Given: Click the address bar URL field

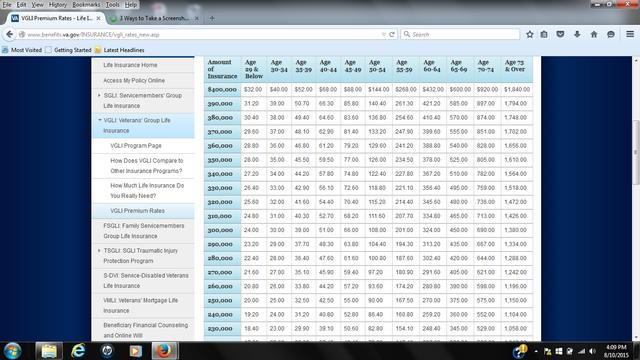Looking at the screenshot, I should pyautogui.click(x=204, y=35).
